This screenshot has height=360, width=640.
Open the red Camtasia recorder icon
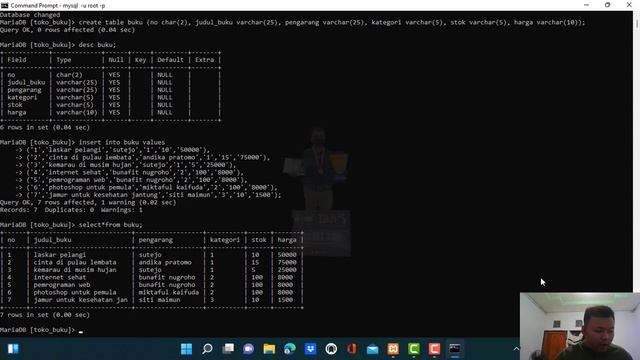coord(434,349)
